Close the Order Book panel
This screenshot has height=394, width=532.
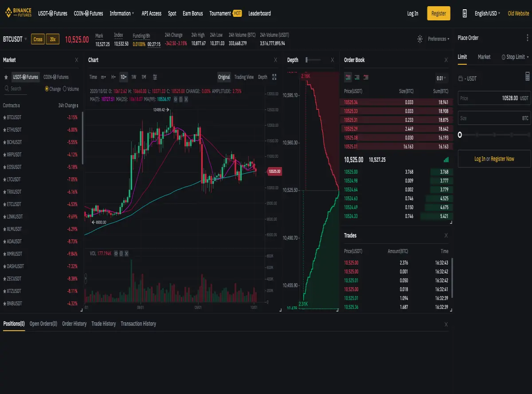[446, 60]
